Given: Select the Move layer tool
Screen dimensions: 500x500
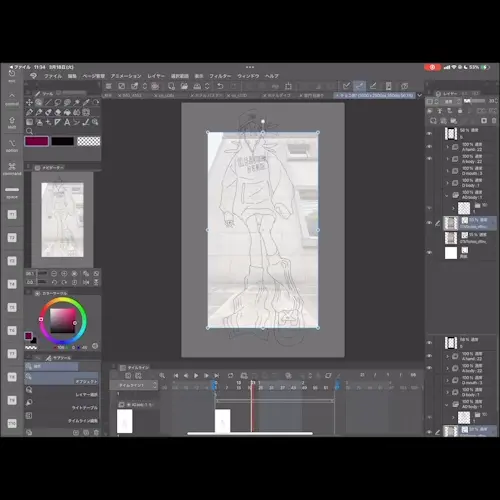Looking at the screenshot, I should pos(29,102).
